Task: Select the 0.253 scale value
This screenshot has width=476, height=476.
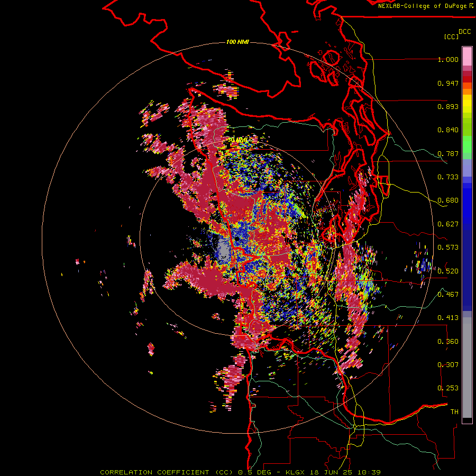Action: tap(448, 388)
